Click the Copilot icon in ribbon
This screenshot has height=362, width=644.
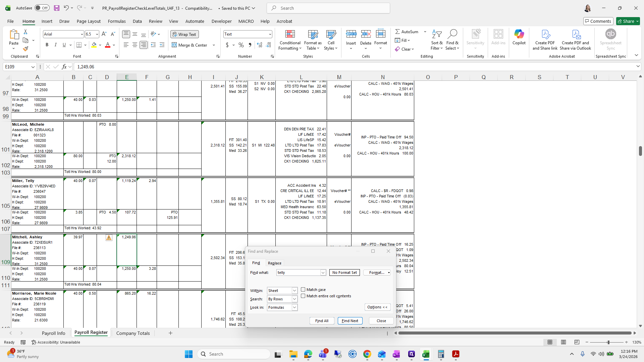click(519, 37)
